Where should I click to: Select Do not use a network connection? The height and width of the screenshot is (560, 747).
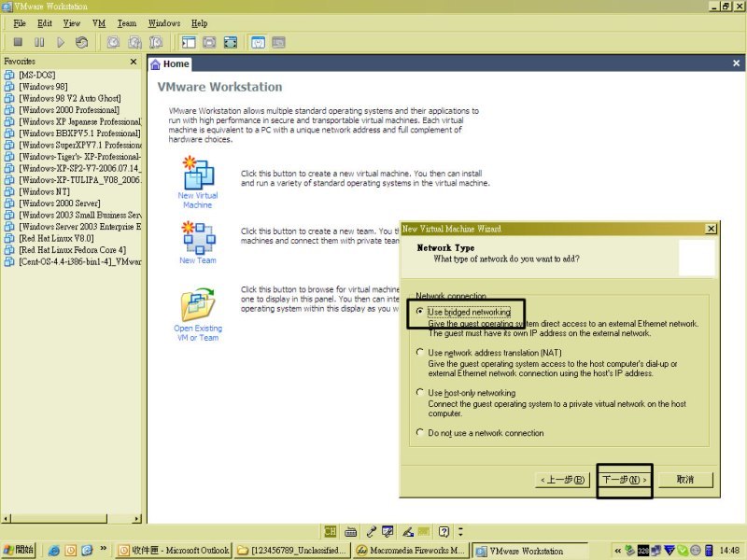click(x=419, y=432)
